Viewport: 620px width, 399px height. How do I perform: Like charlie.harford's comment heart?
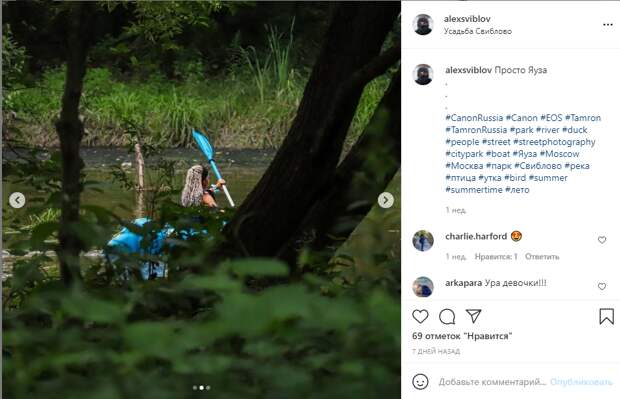(x=602, y=240)
